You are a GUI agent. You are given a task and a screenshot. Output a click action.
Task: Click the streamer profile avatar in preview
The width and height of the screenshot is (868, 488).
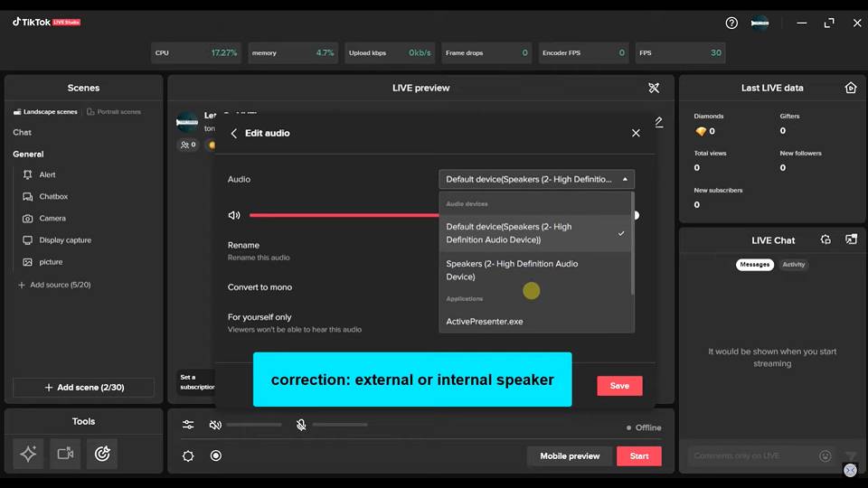(x=187, y=122)
